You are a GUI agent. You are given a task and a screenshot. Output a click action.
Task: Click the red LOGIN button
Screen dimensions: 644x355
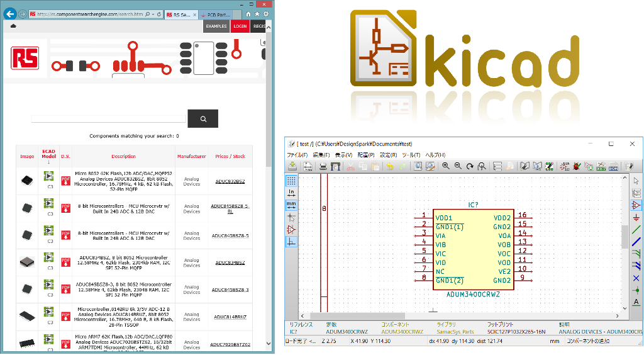240,26
